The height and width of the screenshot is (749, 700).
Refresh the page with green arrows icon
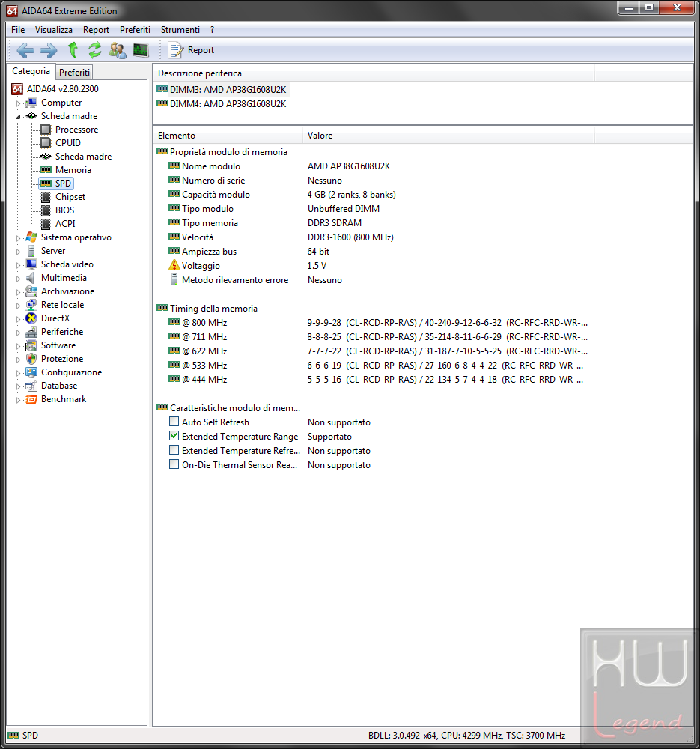pos(95,50)
